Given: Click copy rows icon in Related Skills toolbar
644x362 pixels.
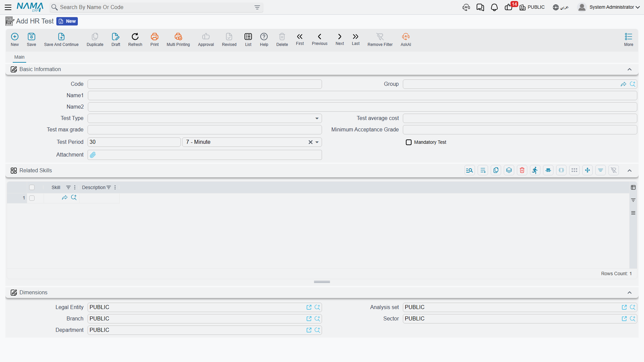Looking at the screenshot, I should pyautogui.click(x=496, y=170).
